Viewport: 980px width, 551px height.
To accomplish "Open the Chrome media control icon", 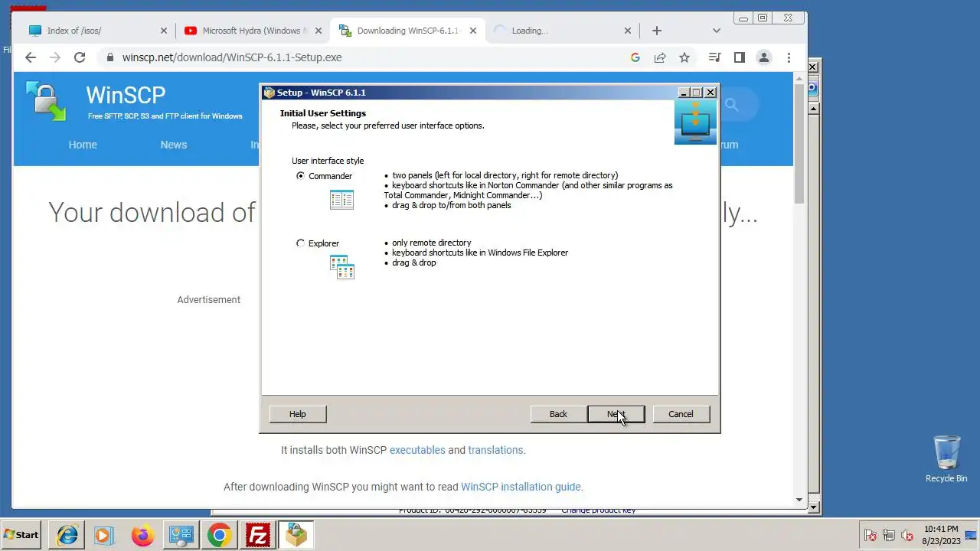I will coord(714,57).
